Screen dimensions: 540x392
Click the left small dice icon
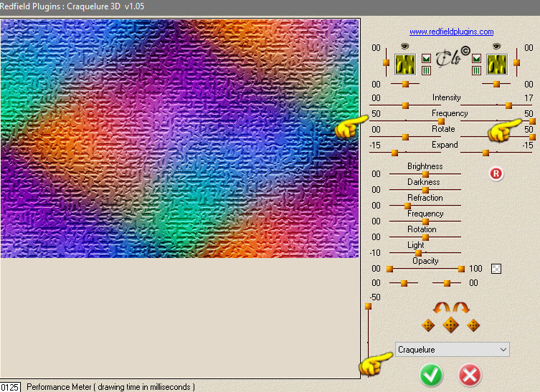pyautogui.click(x=428, y=325)
